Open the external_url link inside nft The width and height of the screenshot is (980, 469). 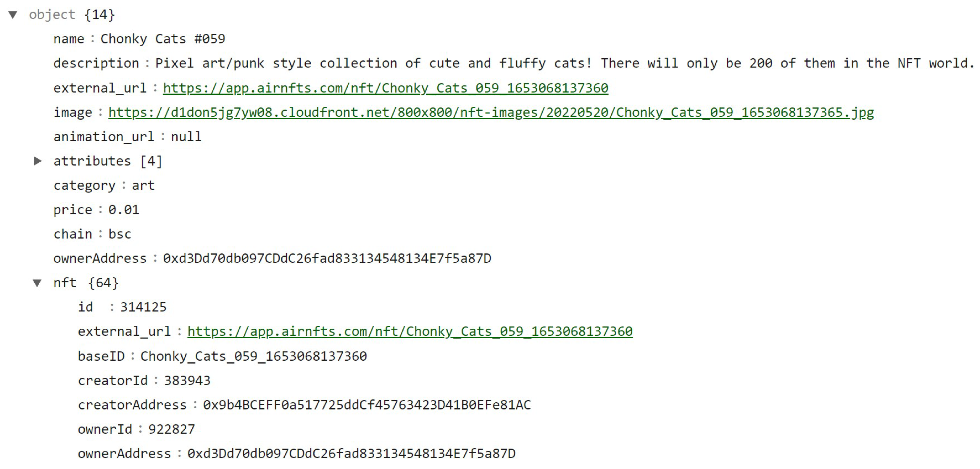tap(410, 331)
